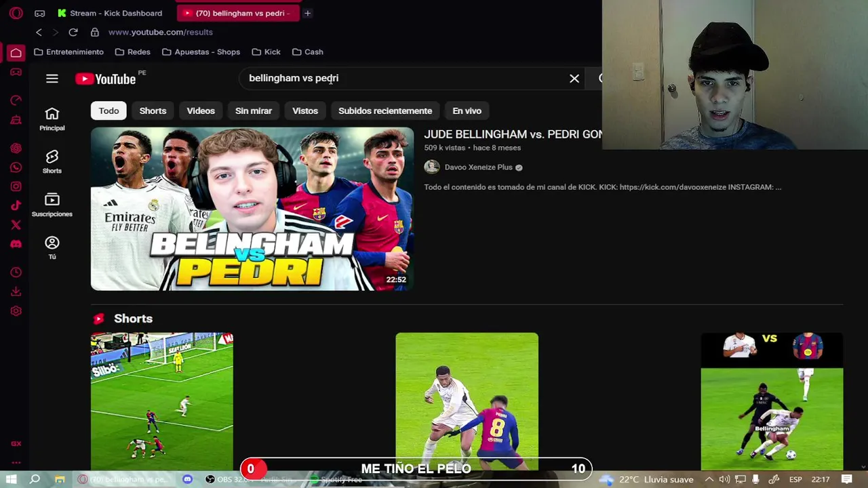The image size is (868, 488).
Task: Click the home icon at the top of the sidebar
Action: pos(16,52)
